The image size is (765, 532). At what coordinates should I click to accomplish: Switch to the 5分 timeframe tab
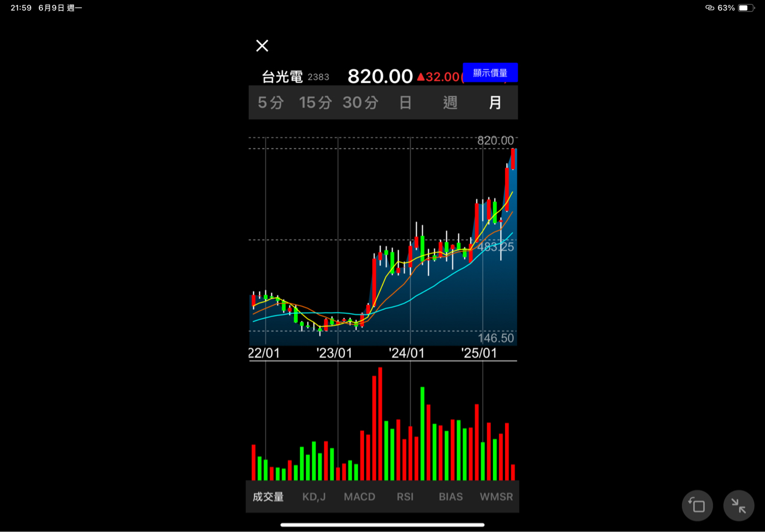click(271, 103)
